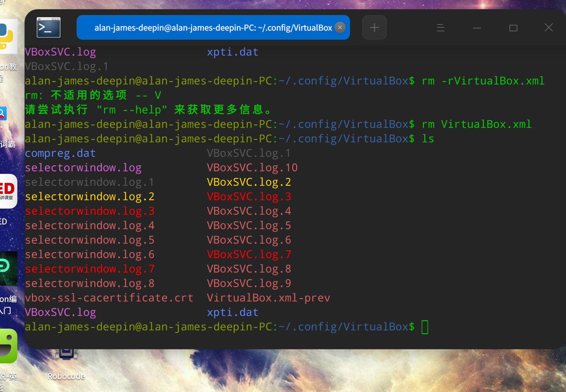Click selectorwindow.log.7 in the file listing
Image resolution: width=566 pixels, height=392 pixels.
click(90, 269)
